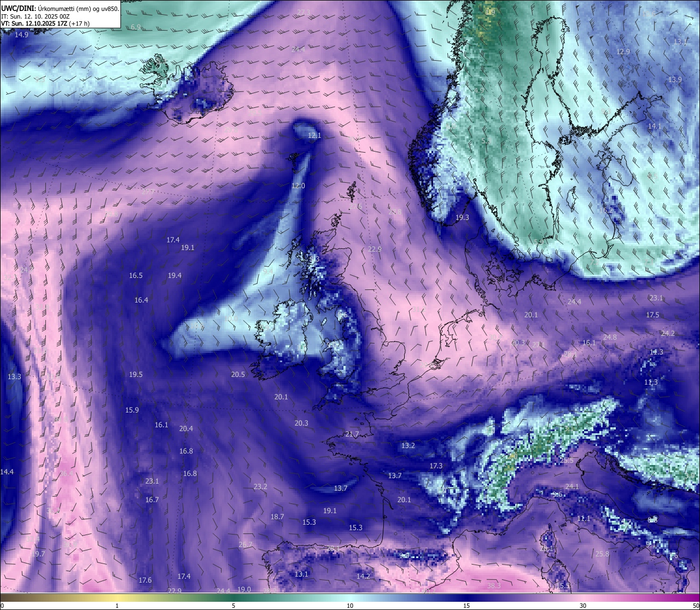This screenshot has height=610, width=700.
Task: Click the 14.2 value over Spain
Action: [x=363, y=577]
